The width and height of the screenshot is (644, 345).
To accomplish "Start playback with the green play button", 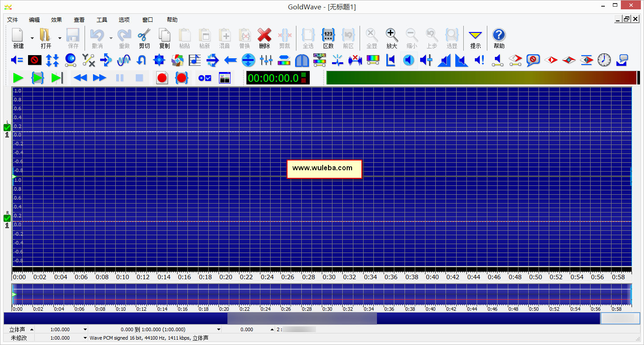I will (x=18, y=78).
